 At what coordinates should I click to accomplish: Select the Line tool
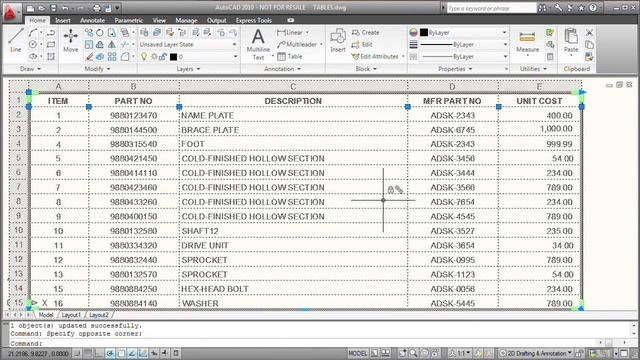click(16, 40)
